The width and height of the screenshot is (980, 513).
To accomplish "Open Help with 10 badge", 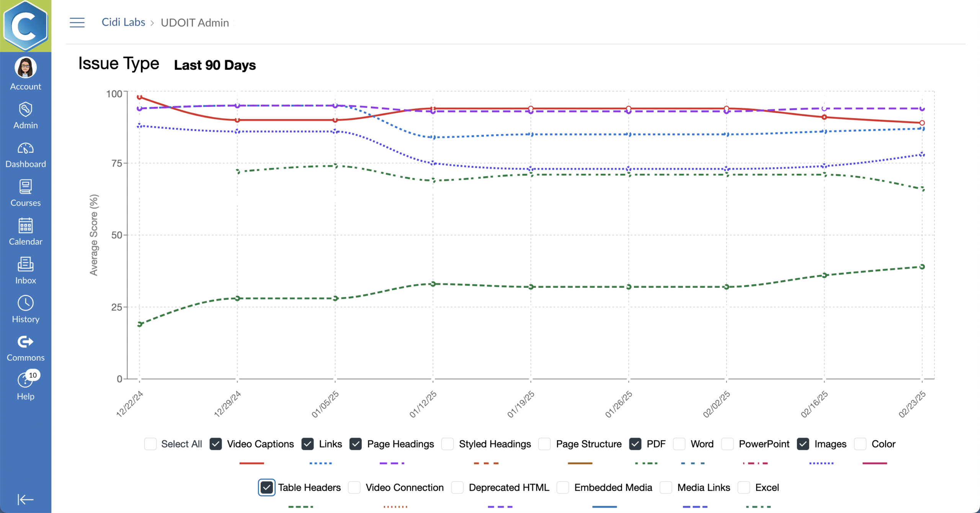I will pyautogui.click(x=25, y=381).
